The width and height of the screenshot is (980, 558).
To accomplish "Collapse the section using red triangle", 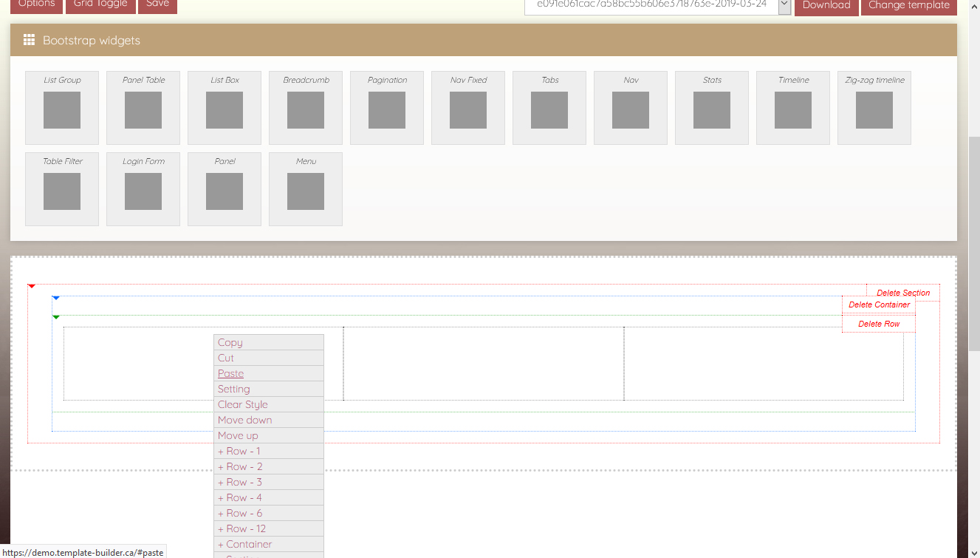I will click(x=32, y=286).
